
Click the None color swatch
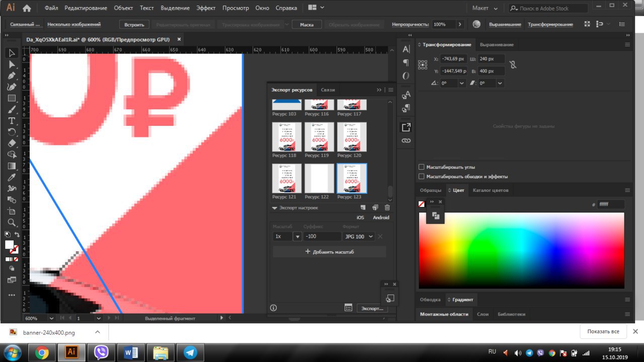point(422,204)
